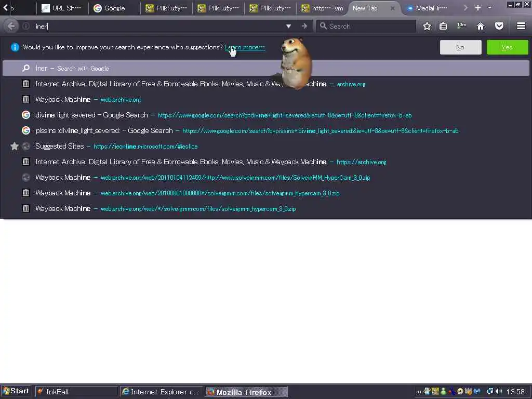Switch to the MediaFir... tab

428,8
